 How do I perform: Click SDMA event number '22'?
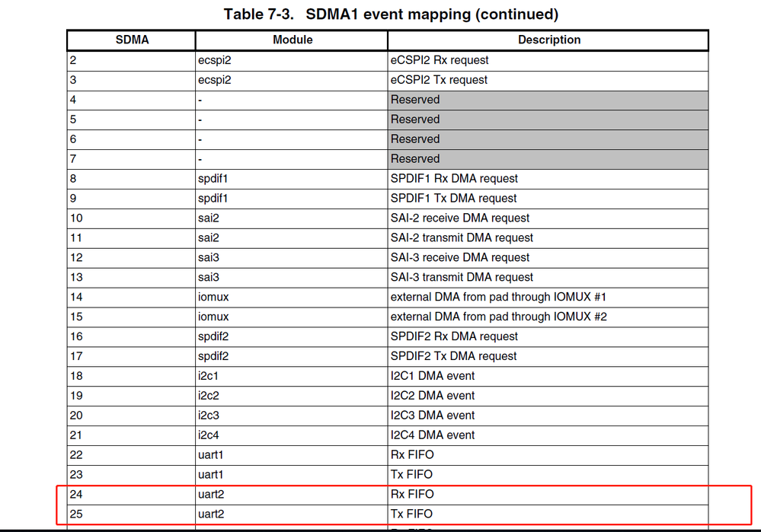(x=76, y=455)
